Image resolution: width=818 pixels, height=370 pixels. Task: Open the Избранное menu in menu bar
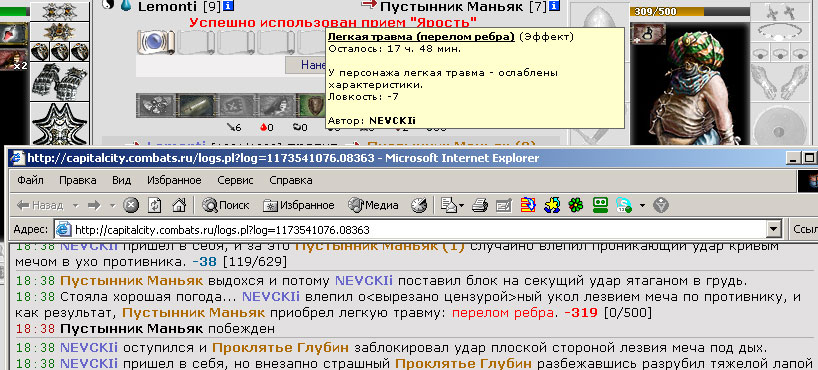coord(174,181)
